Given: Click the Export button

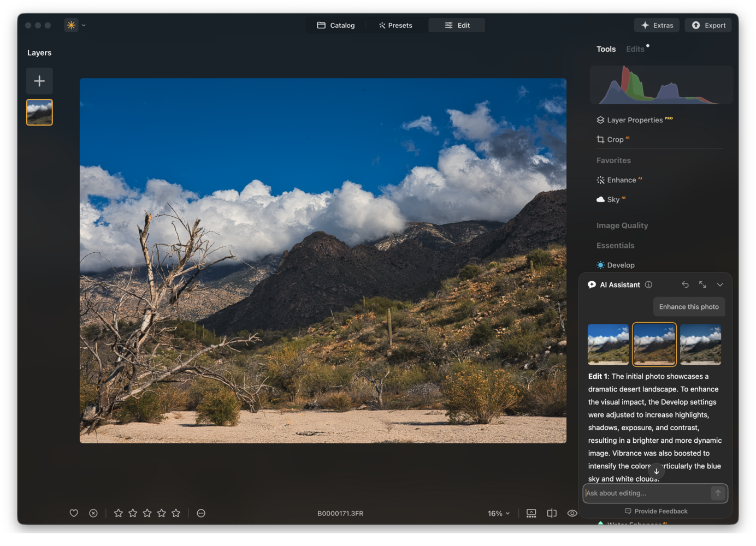Looking at the screenshot, I should pos(708,25).
